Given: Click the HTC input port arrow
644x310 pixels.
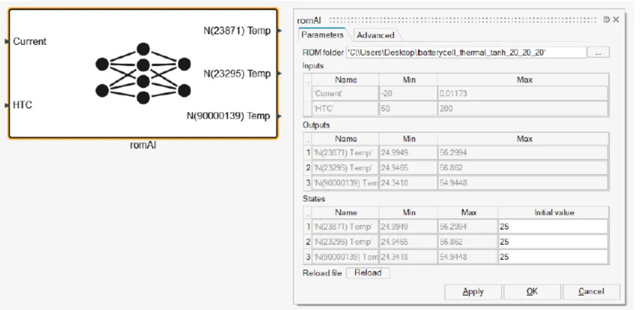Looking at the screenshot, I should pos(7,104).
